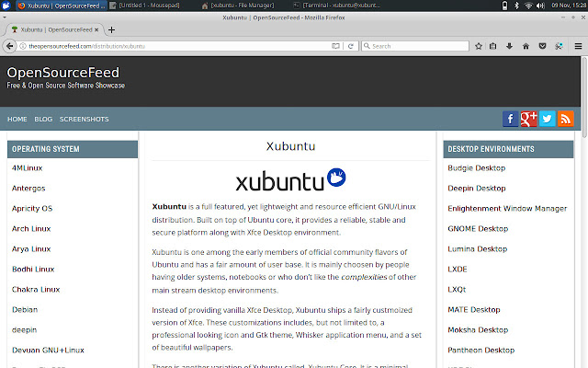
Task: Switch to Untitled 1 - Mousepad taskbar window
Action: pyautogui.click(x=145, y=6)
